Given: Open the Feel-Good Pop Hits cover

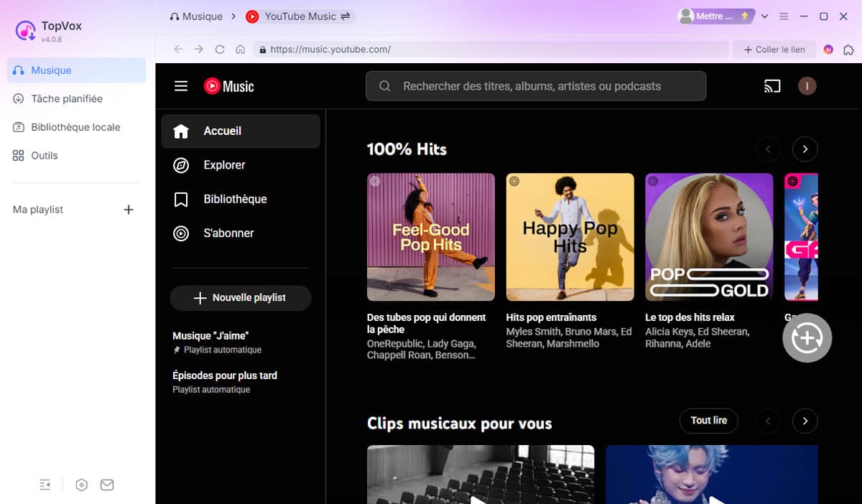Looking at the screenshot, I should 431,237.
